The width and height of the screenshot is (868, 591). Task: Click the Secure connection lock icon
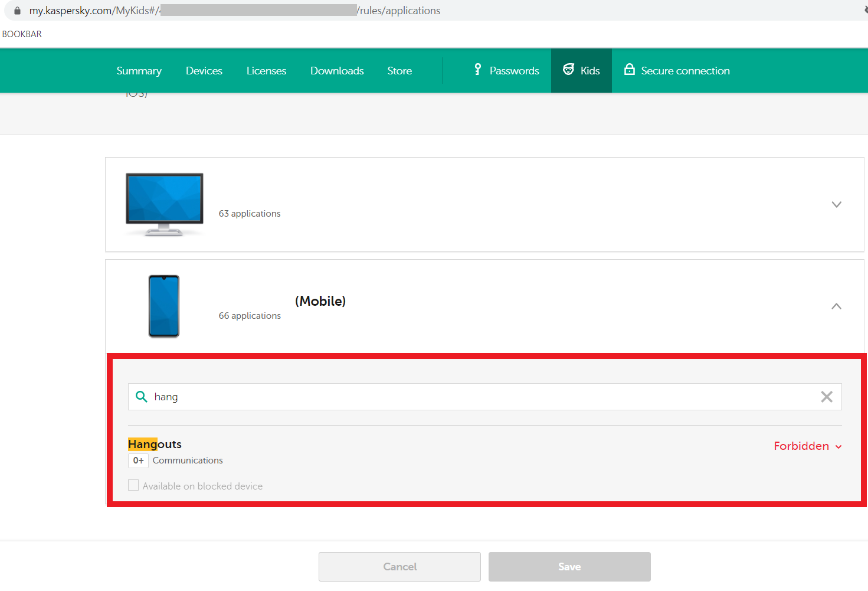[630, 70]
